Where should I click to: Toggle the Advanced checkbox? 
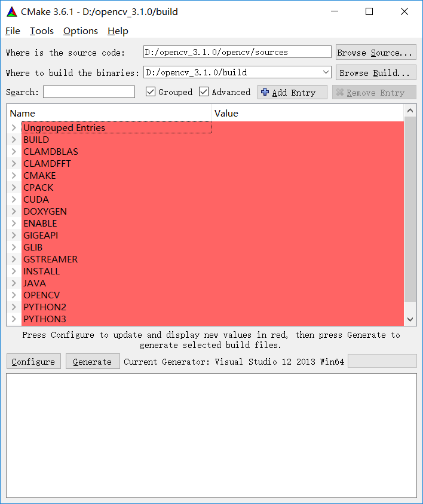point(204,92)
